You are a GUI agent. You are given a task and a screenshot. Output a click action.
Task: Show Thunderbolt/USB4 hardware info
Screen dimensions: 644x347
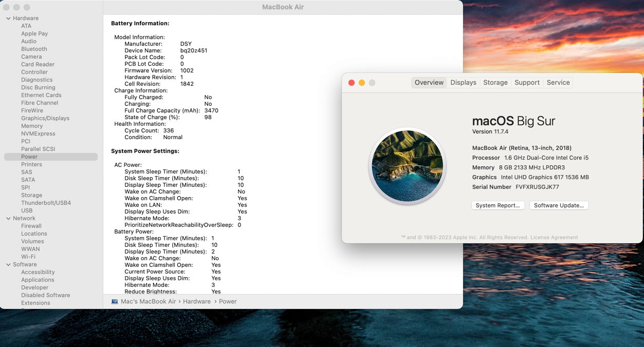pyautogui.click(x=46, y=203)
